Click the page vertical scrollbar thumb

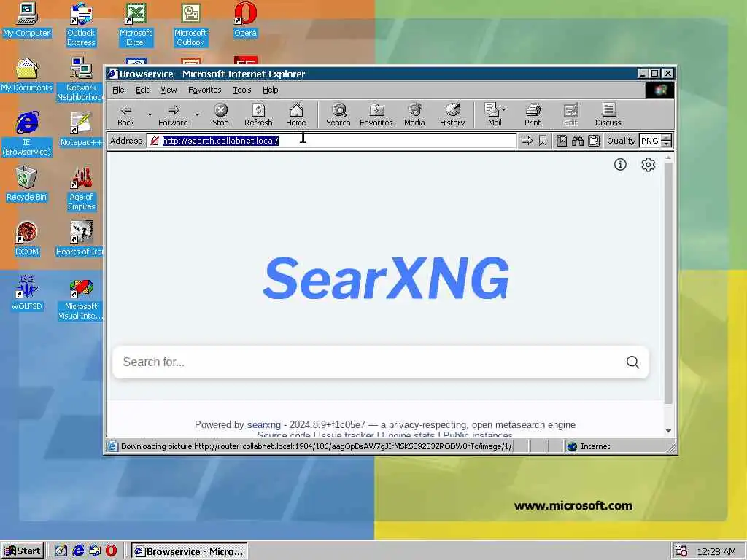point(668,283)
